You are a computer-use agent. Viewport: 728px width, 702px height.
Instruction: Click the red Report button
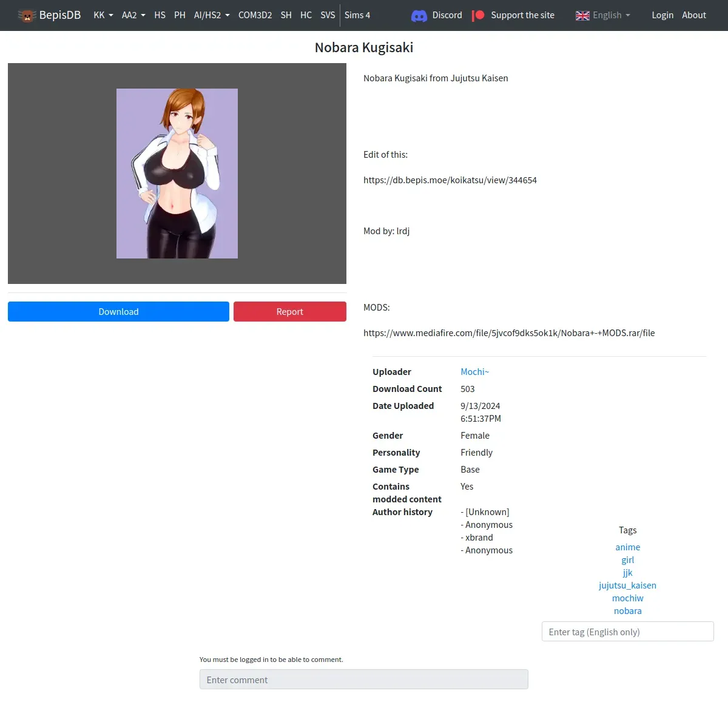[290, 312]
